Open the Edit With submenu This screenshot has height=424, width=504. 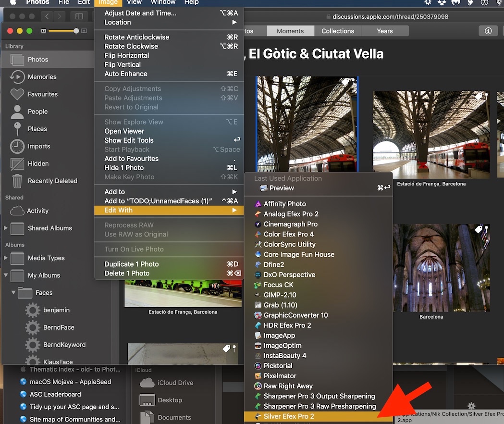point(169,210)
